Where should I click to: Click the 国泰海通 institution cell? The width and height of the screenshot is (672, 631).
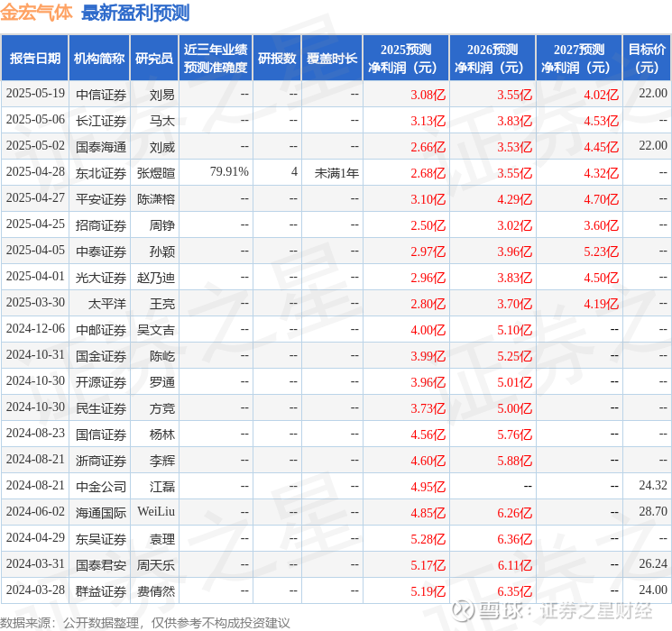tap(101, 147)
